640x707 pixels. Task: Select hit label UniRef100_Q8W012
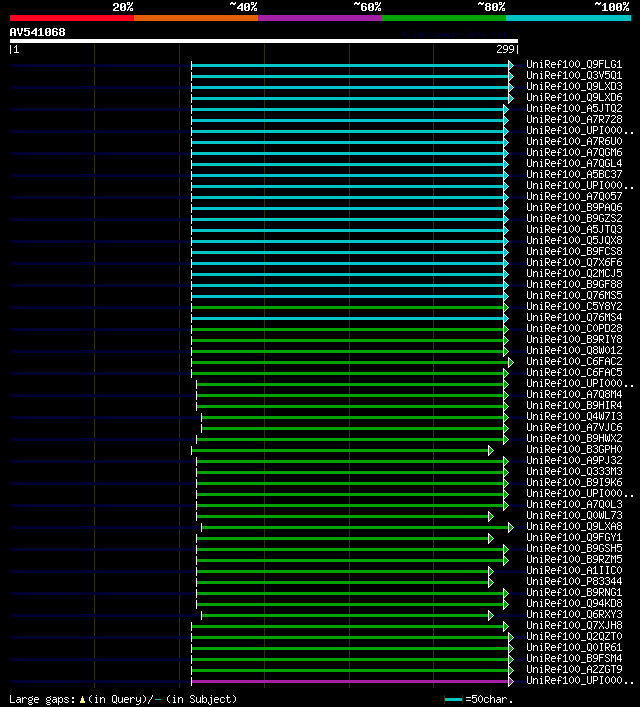coord(574,350)
